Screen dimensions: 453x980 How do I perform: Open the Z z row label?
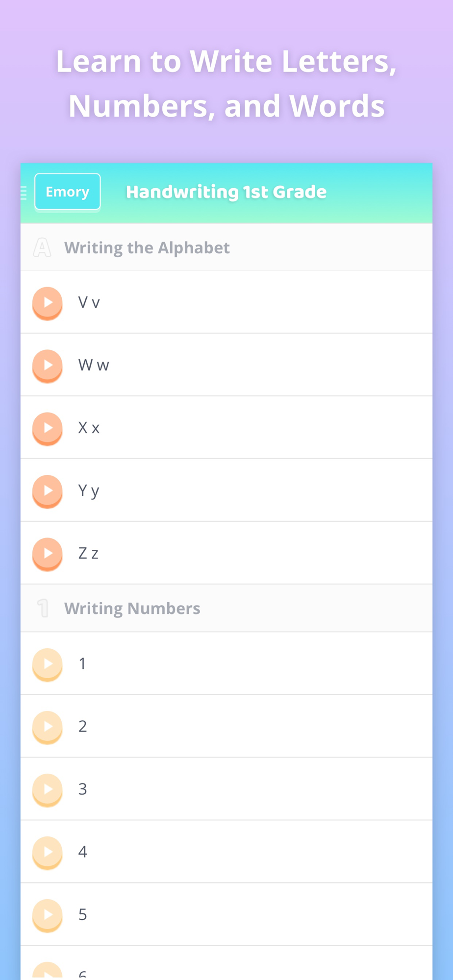pos(88,553)
